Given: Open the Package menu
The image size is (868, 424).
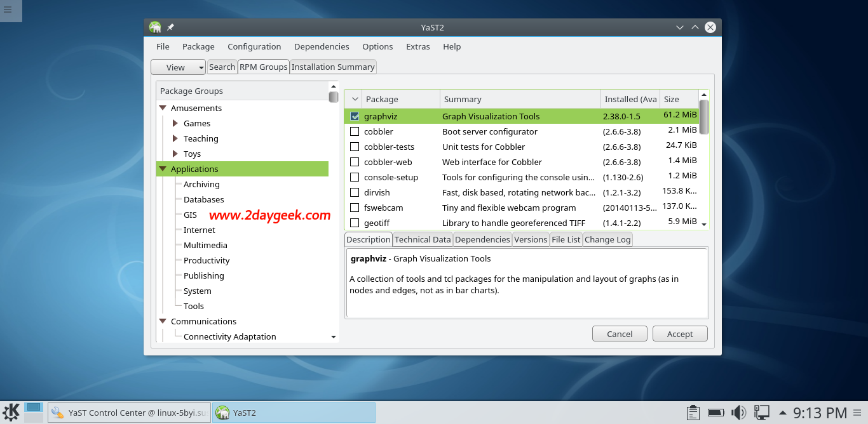Looking at the screenshot, I should coord(198,46).
